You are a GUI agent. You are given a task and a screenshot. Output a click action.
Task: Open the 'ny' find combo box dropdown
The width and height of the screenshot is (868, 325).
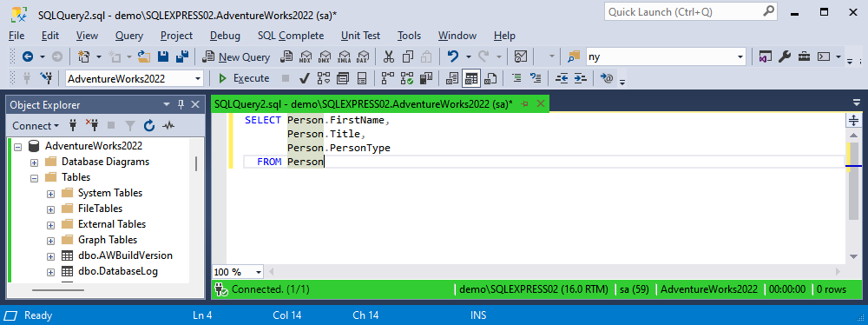740,56
